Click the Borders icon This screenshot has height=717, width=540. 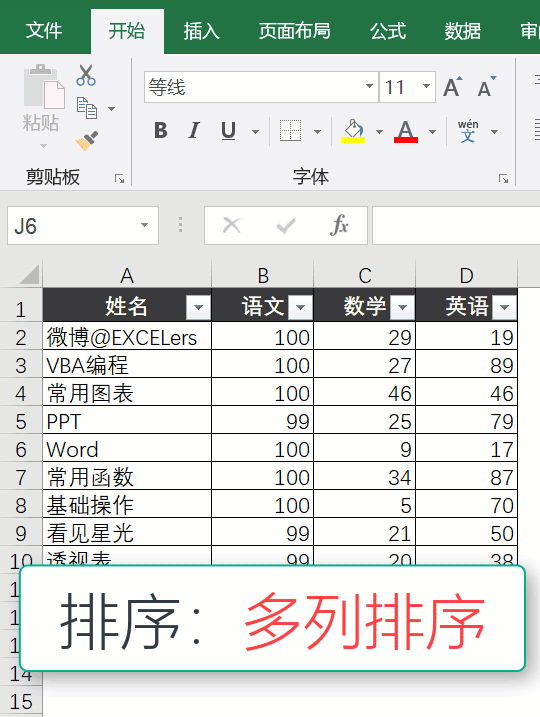coord(290,131)
